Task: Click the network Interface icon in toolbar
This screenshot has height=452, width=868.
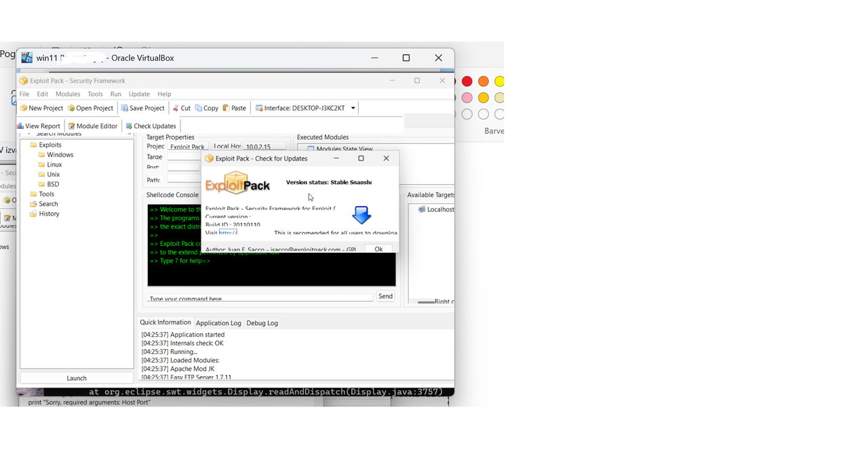Action: pos(259,108)
